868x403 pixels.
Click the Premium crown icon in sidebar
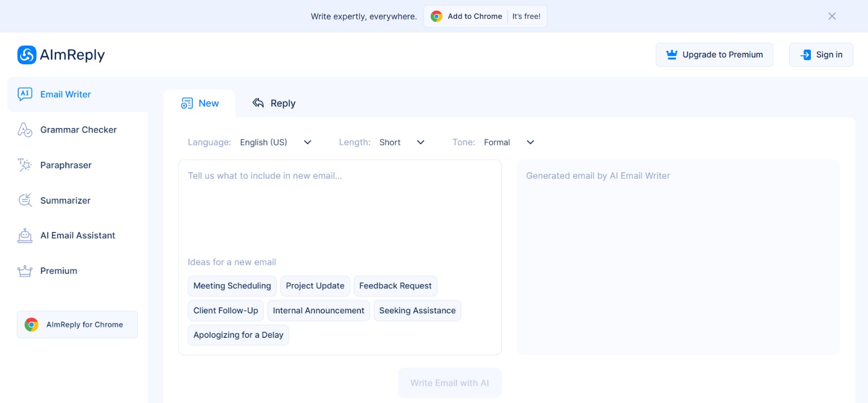(25, 271)
